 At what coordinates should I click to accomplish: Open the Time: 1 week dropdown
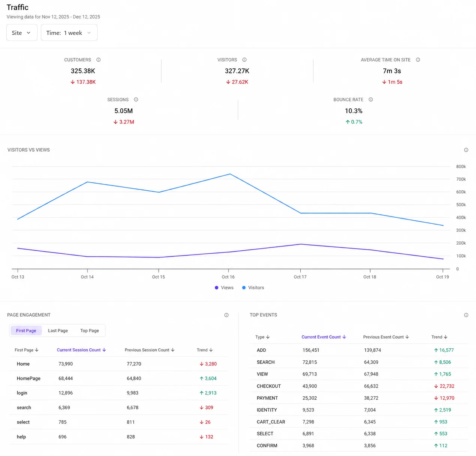click(69, 33)
